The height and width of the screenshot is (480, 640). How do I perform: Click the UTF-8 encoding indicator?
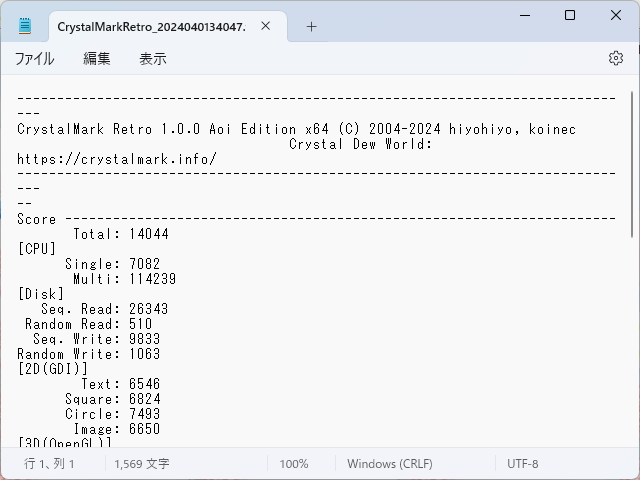522,464
